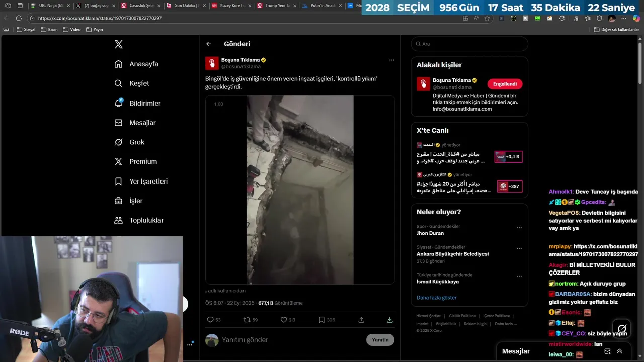Open Çerez Politikası footer link
The width and height of the screenshot is (644, 362).
[497, 316]
